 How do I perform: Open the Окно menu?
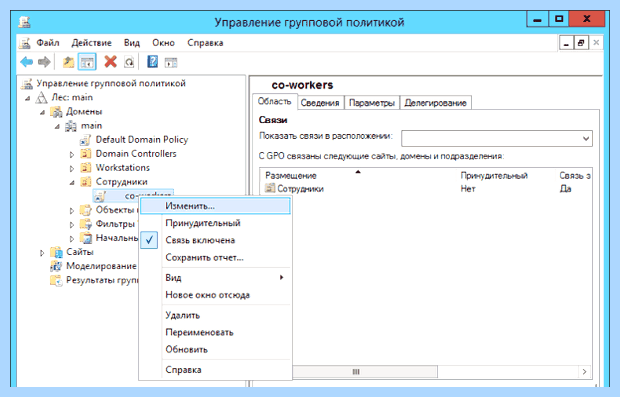(163, 43)
